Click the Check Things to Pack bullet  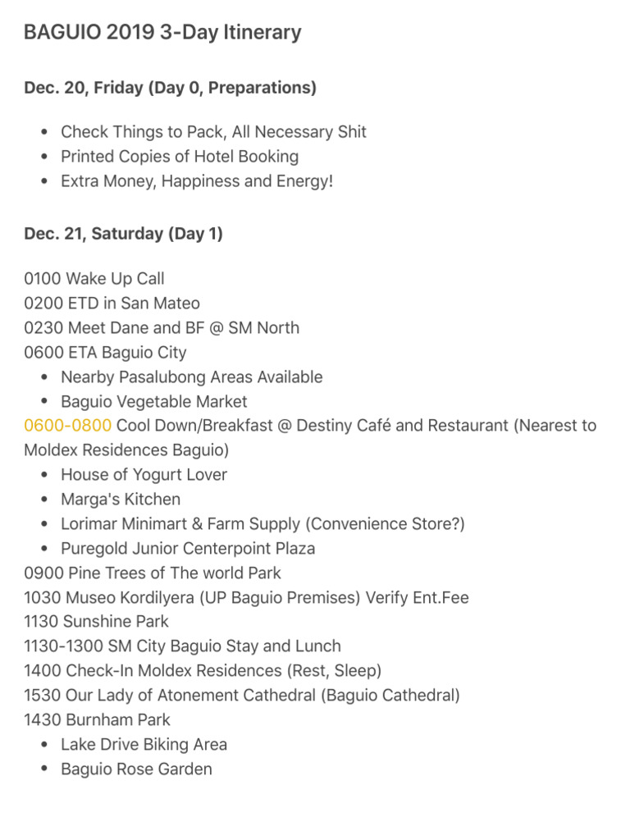pos(213,132)
